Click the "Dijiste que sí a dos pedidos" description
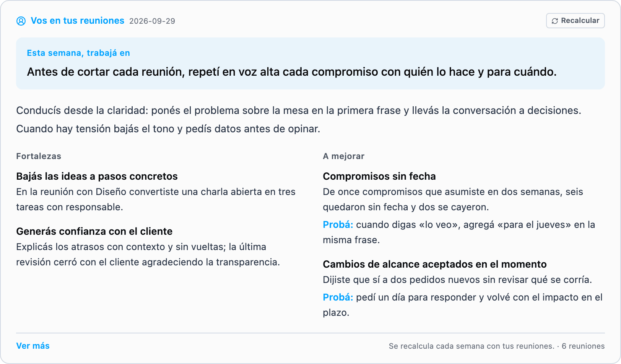The width and height of the screenshot is (621, 364). pyautogui.click(x=457, y=280)
